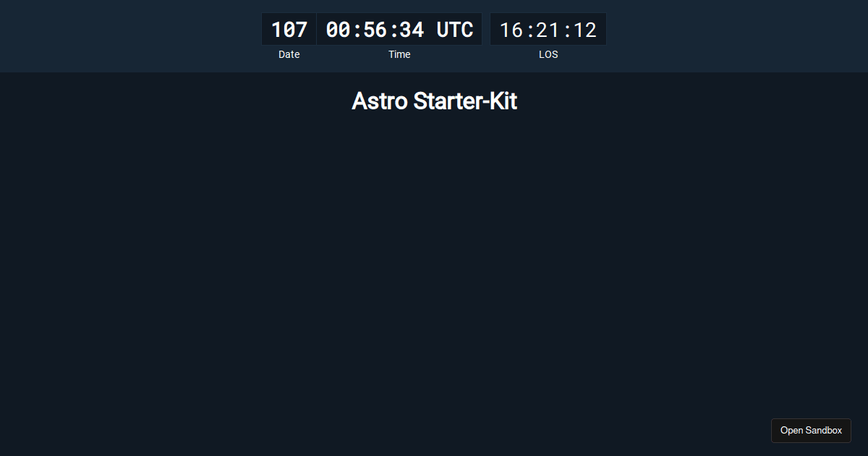This screenshot has width=868, height=456.
Task: Click the minutes segment of the LOS timer
Action: (548, 29)
